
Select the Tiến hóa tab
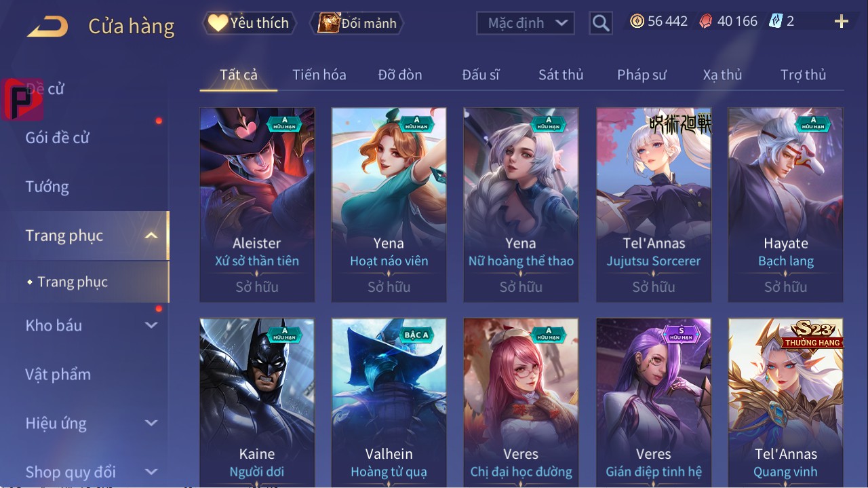point(319,75)
